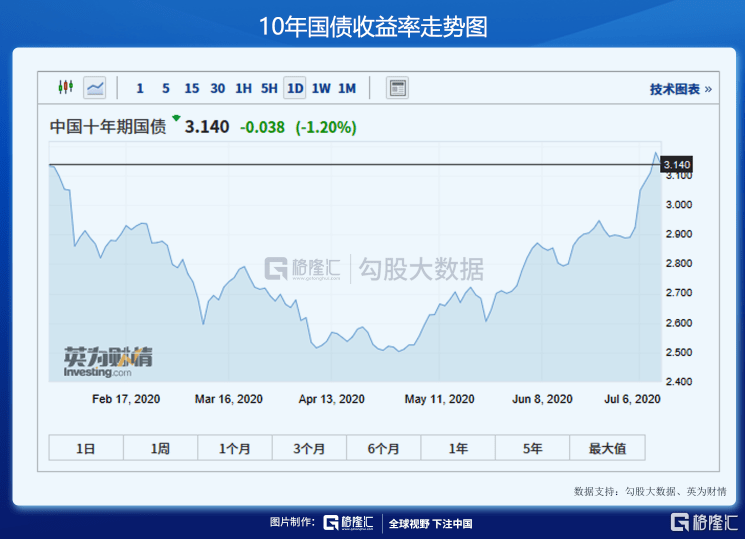Show the 3个月 time range
This screenshot has height=539, width=745.
(309, 448)
